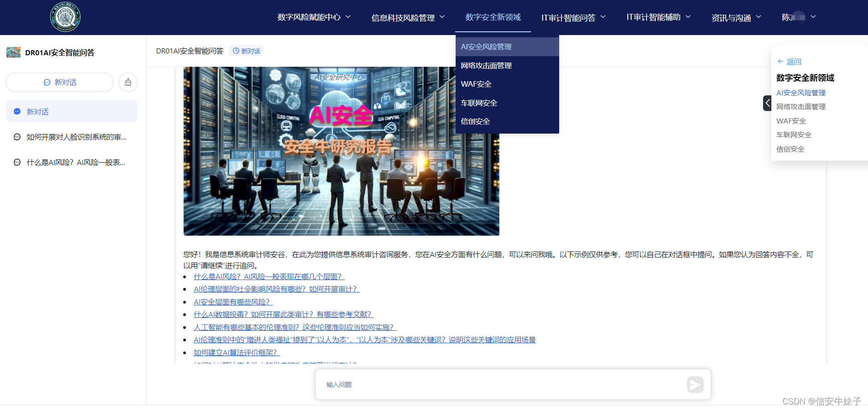Click the AI安全 banner image
The width and height of the screenshot is (868, 410).
pyautogui.click(x=341, y=151)
